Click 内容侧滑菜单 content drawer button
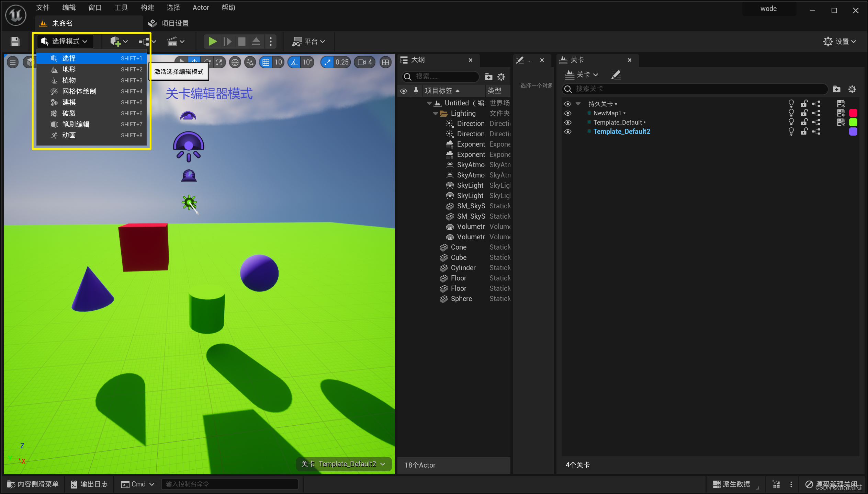Screen dimensions: 868x494 pyautogui.click(x=33, y=484)
